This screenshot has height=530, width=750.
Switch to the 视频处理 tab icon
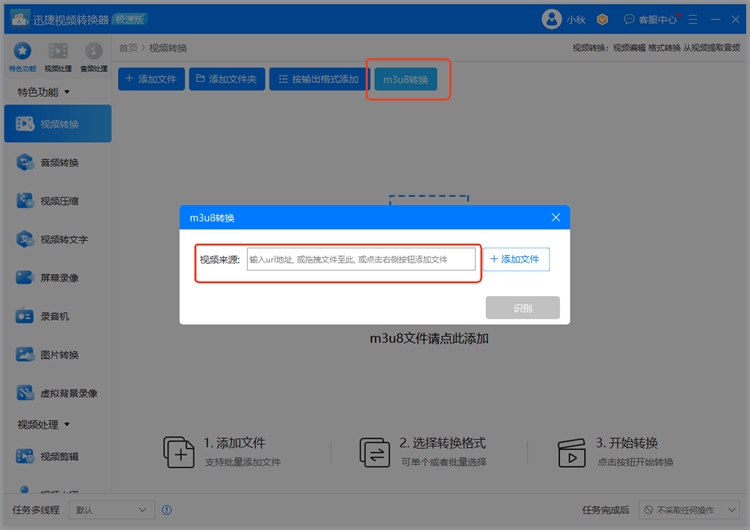click(x=58, y=51)
